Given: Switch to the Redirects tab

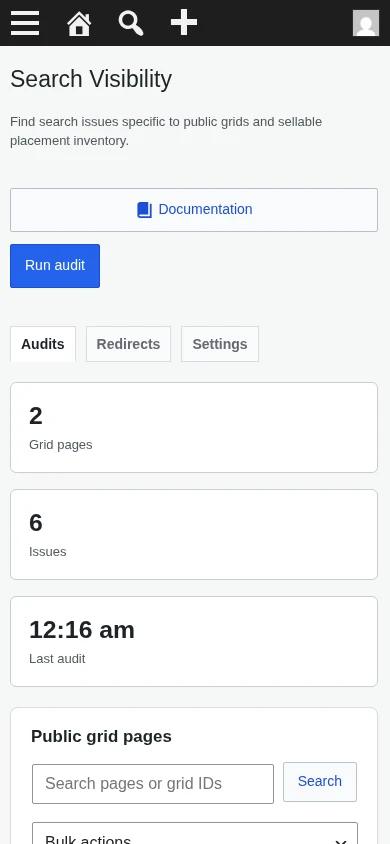Looking at the screenshot, I should tap(129, 344).
